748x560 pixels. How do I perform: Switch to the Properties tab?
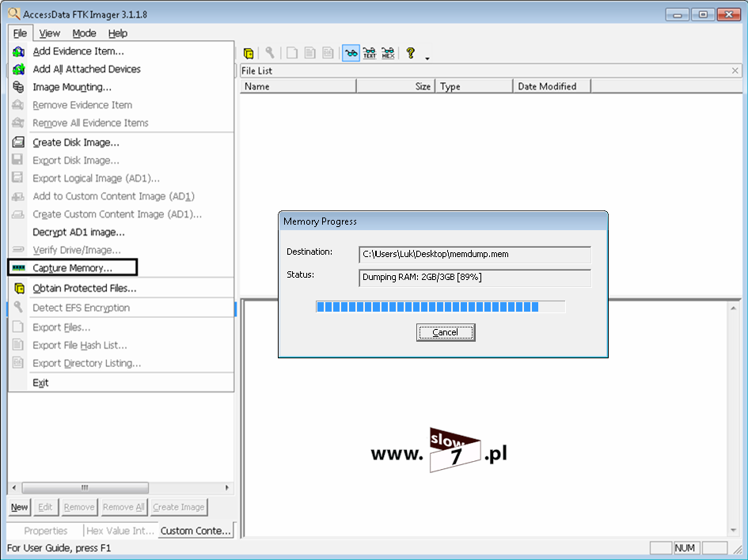point(46,531)
